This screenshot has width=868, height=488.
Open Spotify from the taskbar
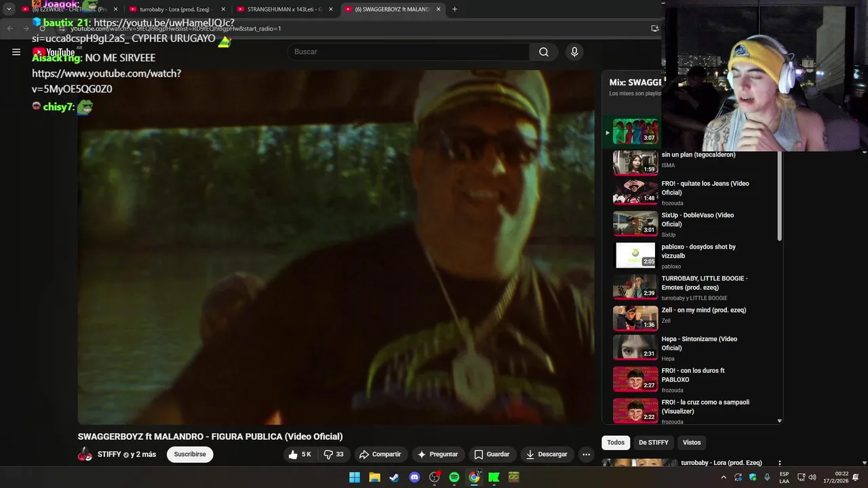[454, 477]
